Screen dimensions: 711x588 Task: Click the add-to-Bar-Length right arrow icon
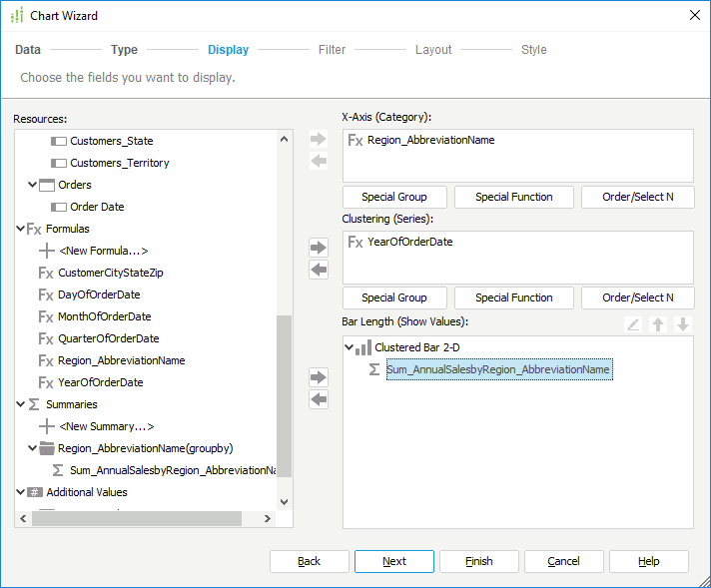coord(319,377)
